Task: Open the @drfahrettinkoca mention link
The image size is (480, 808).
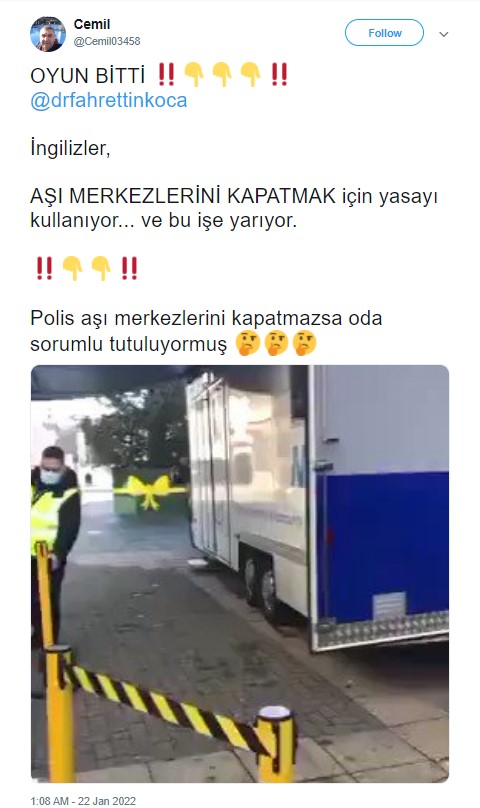Action: [109, 100]
